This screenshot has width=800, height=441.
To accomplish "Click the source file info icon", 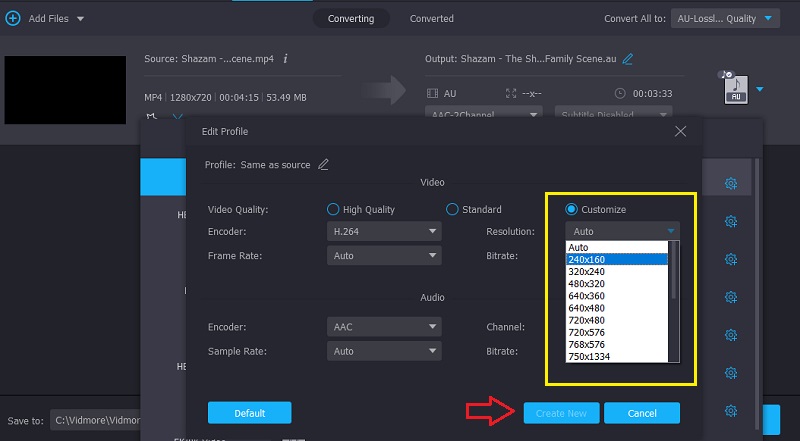I will [286, 59].
